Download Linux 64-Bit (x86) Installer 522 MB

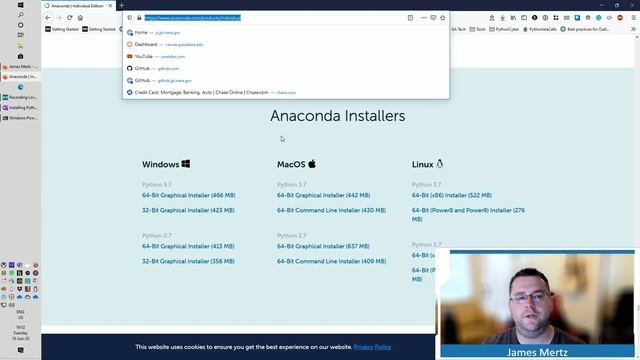click(x=452, y=195)
